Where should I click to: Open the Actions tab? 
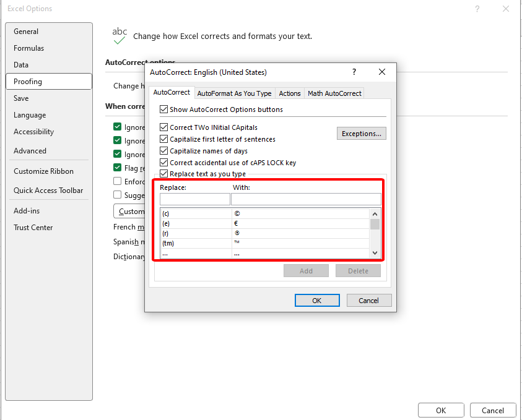[290, 93]
